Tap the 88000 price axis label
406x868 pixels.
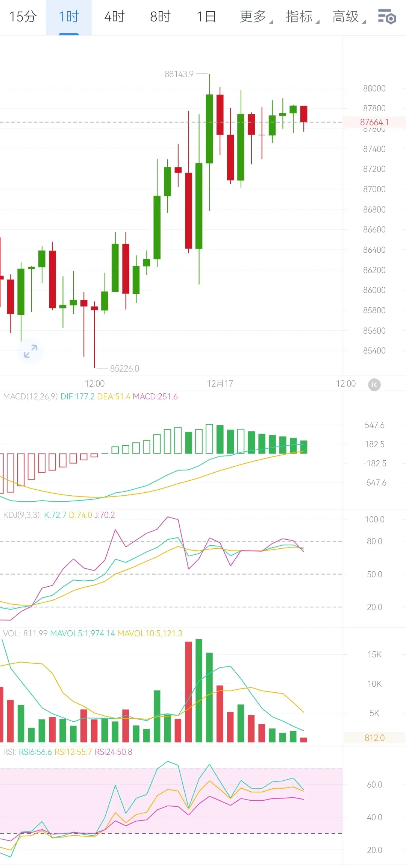[374, 88]
